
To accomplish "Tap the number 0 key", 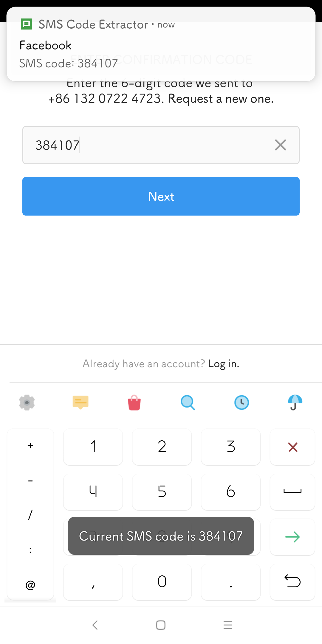I will tap(162, 582).
